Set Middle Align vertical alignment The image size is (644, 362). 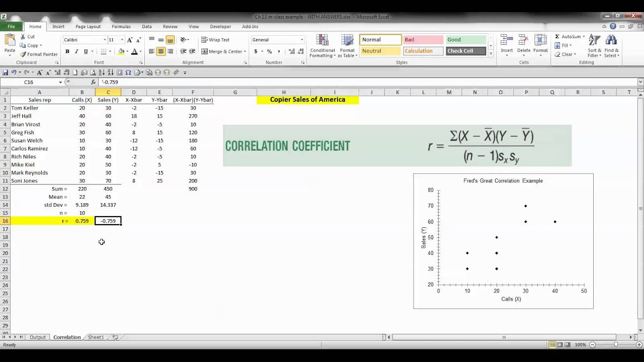tap(161, 40)
